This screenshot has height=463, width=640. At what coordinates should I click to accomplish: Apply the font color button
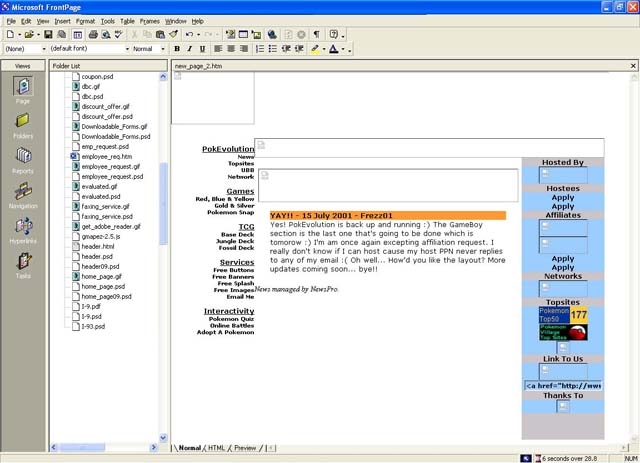tap(334, 49)
